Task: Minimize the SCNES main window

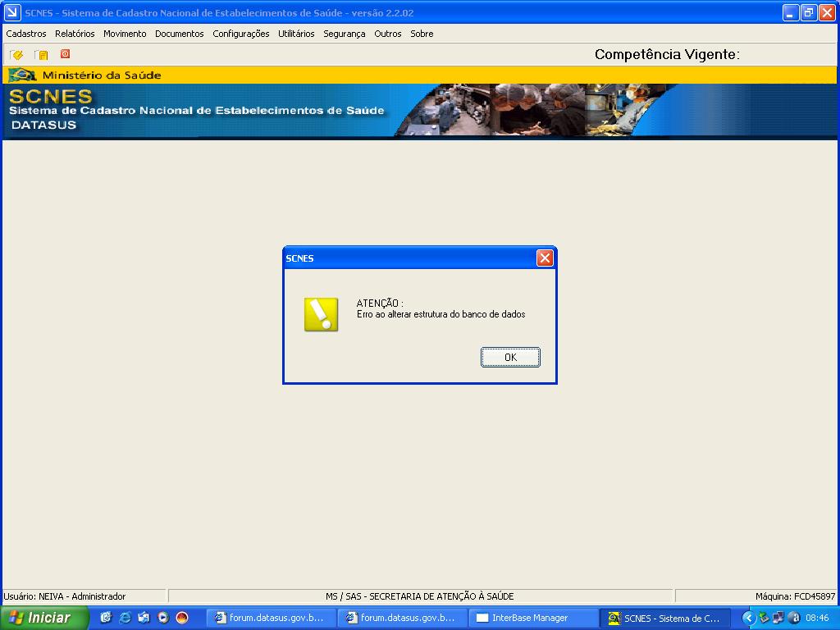Action: pyautogui.click(x=791, y=12)
